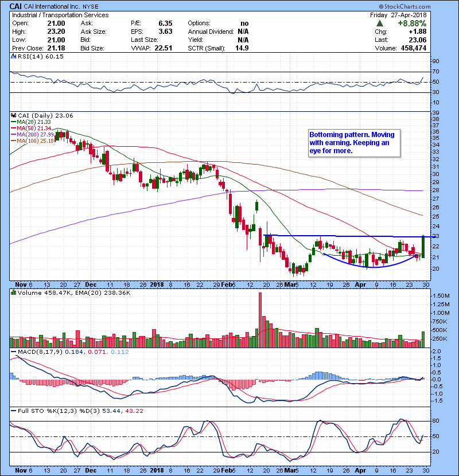Viewport: 459px width, 476px height.
Task: Click the RSI(14) indicator icon
Action: coord(13,56)
